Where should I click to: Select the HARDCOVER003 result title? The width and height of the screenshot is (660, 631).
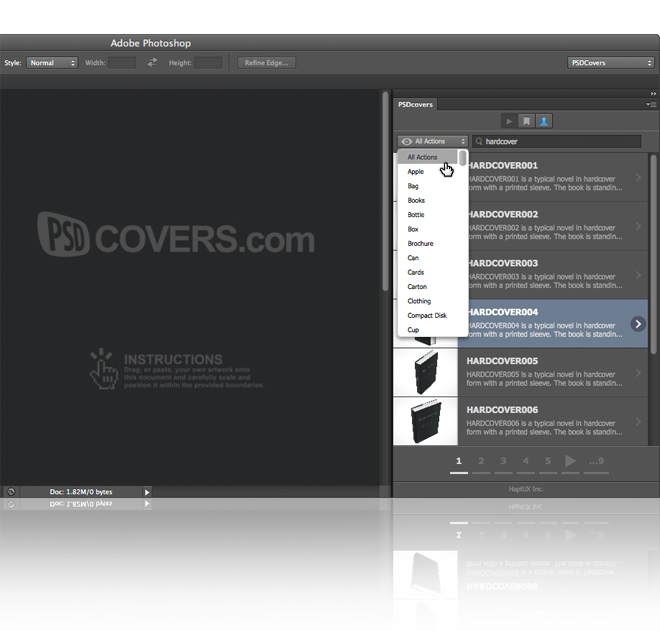pos(503,263)
